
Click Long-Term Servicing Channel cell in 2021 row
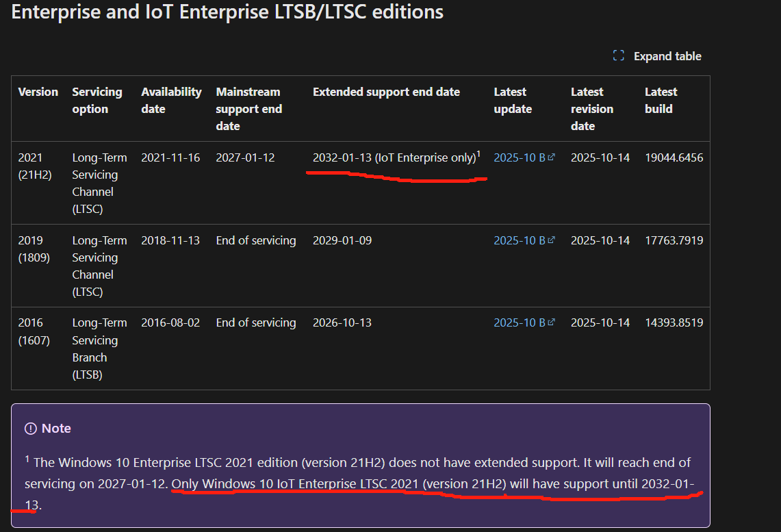[x=100, y=183]
